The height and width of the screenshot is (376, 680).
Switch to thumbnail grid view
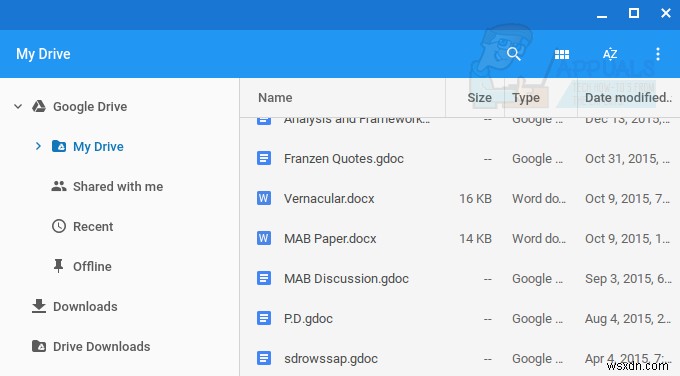pyautogui.click(x=562, y=54)
